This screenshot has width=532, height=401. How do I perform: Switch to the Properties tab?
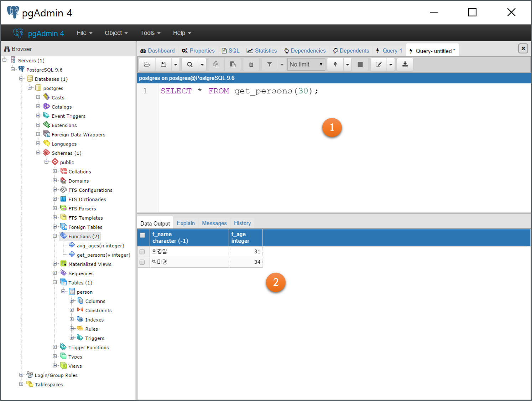click(x=198, y=51)
